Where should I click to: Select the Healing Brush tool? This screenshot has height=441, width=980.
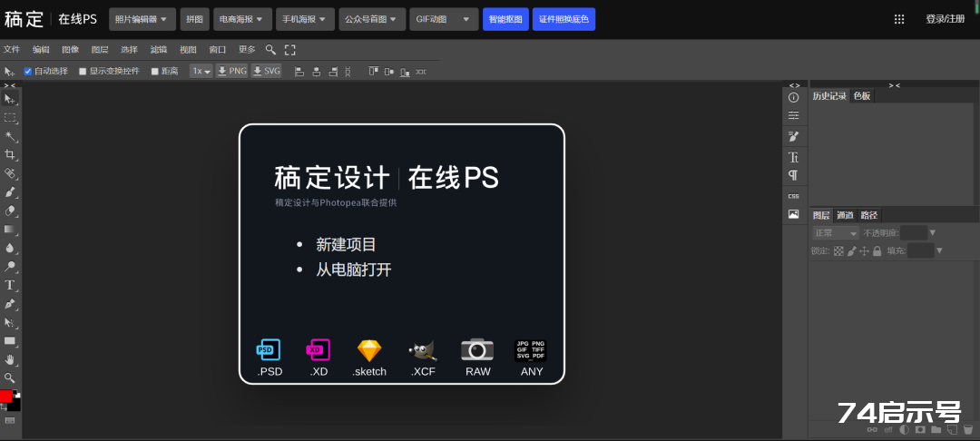[x=10, y=173]
